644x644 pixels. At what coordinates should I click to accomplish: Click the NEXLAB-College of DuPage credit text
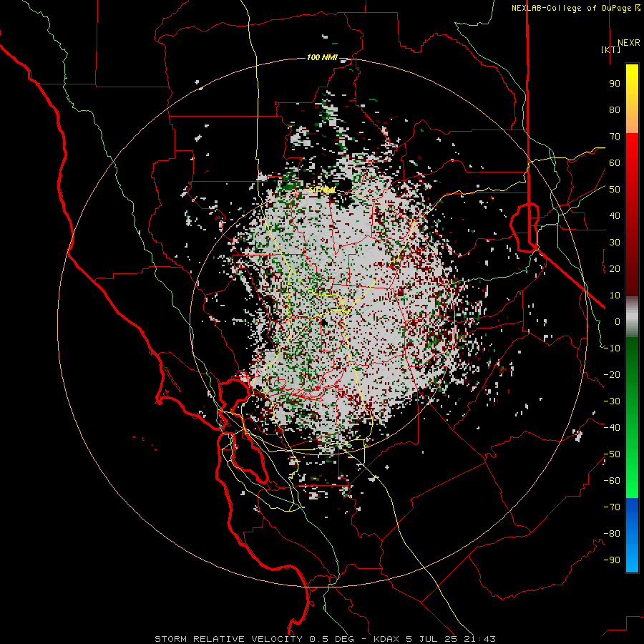572,8
